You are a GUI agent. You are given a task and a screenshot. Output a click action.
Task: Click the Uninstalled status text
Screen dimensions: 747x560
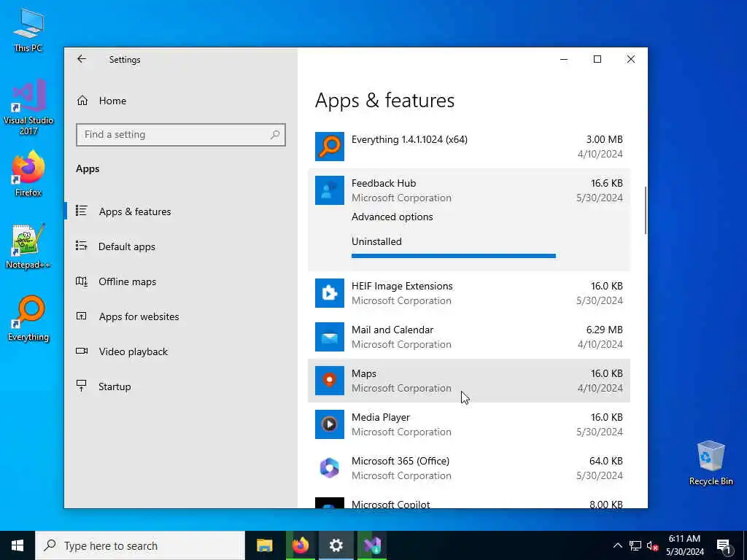click(x=376, y=241)
